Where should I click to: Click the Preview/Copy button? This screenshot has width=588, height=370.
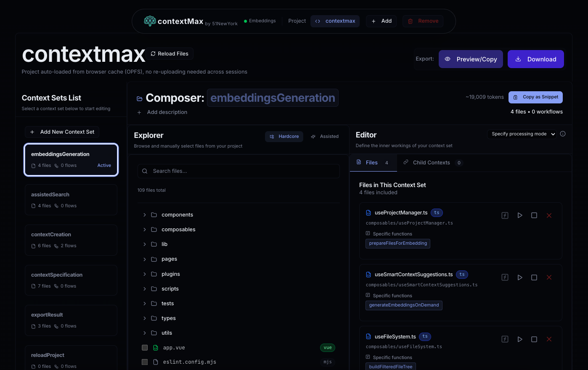(471, 59)
